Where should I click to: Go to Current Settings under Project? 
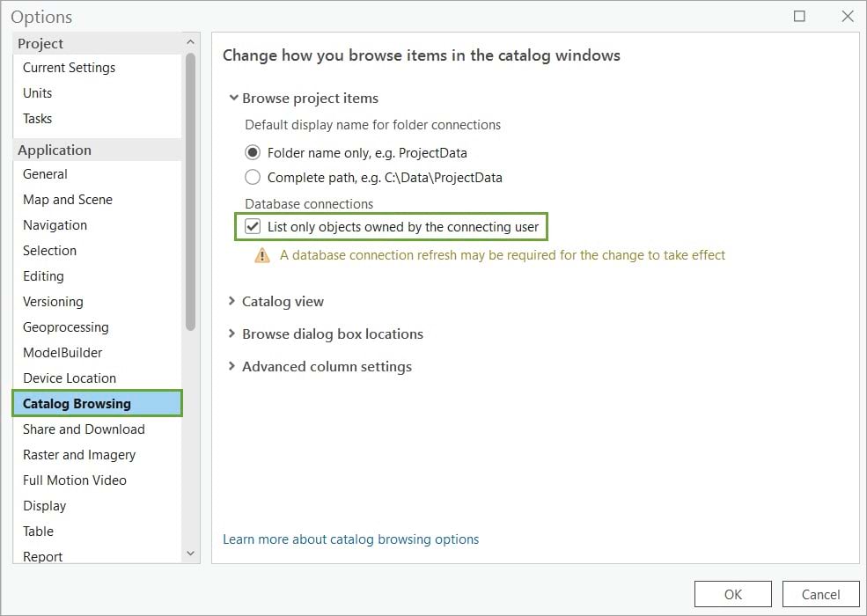tap(69, 68)
